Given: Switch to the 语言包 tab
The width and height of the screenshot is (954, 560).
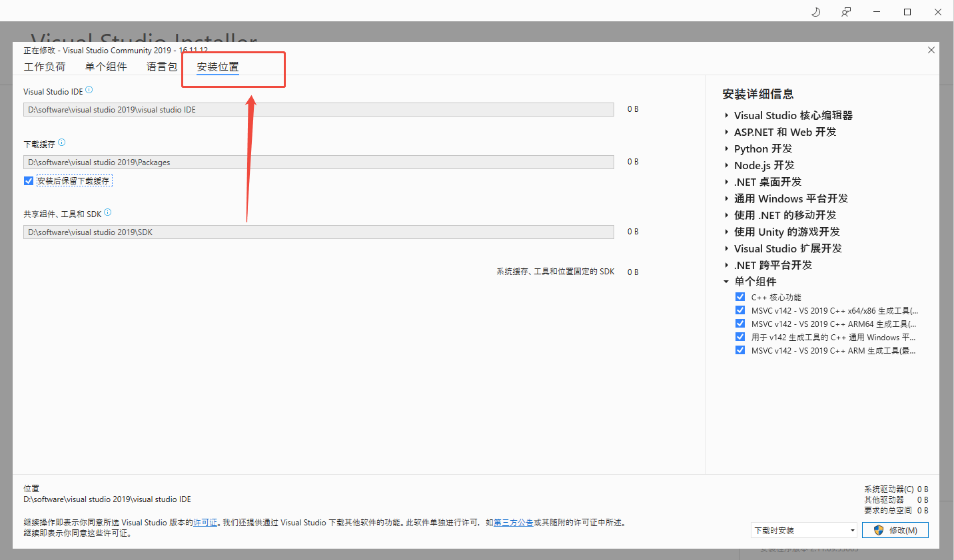Looking at the screenshot, I should 162,67.
